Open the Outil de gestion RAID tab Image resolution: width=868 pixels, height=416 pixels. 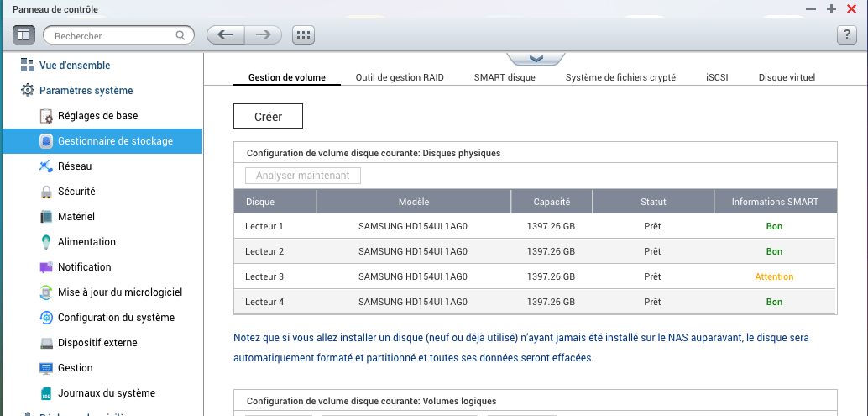400,77
